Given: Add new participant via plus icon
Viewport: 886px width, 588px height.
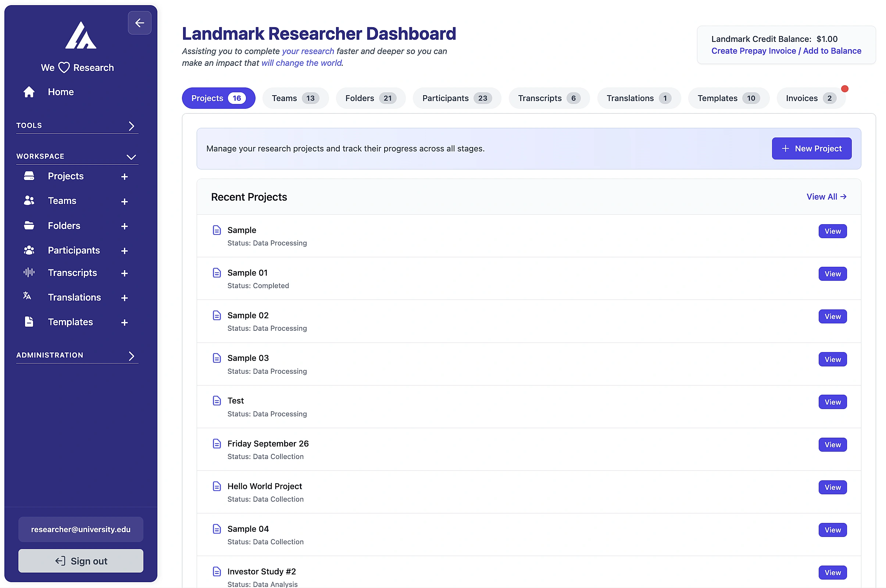Looking at the screenshot, I should (x=125, y=251).
